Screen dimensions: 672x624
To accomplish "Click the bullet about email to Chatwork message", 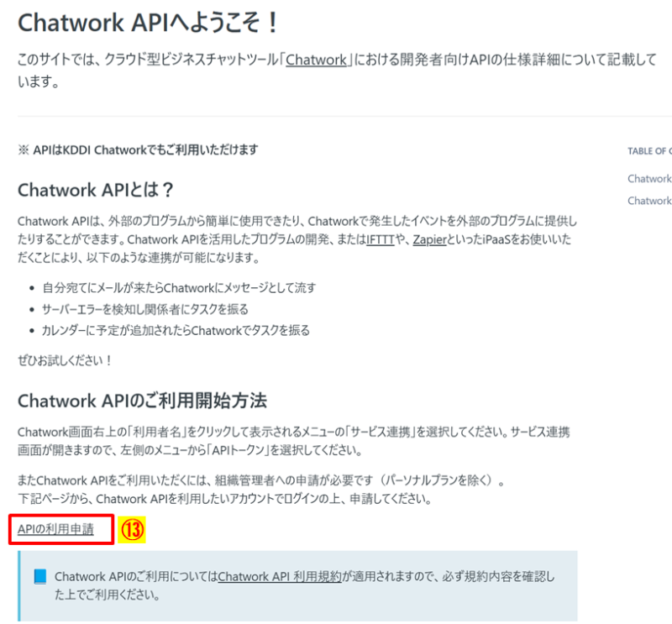I will pos(179,287).
